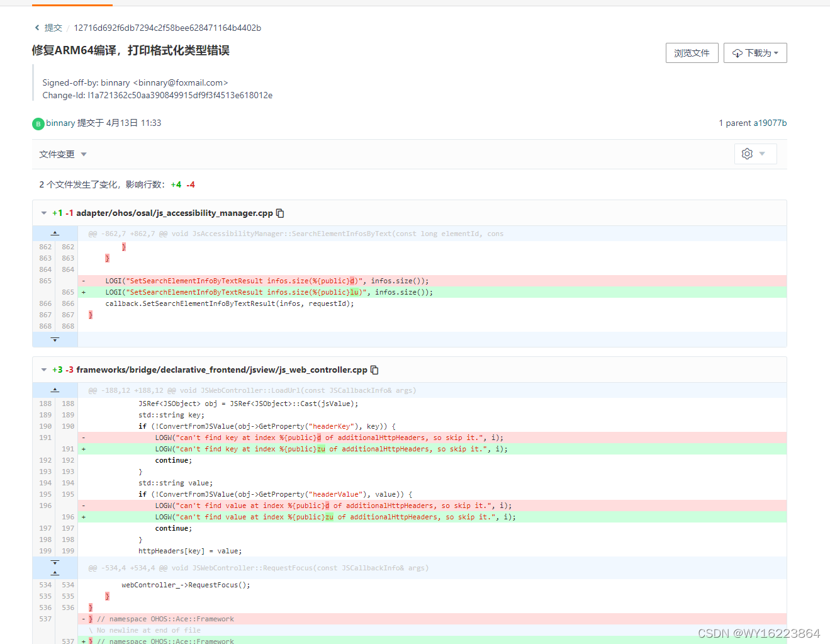The image size is (830, 644).
Task: Open js_web_controller.cpp file link
Action: [x=222, y=370]
